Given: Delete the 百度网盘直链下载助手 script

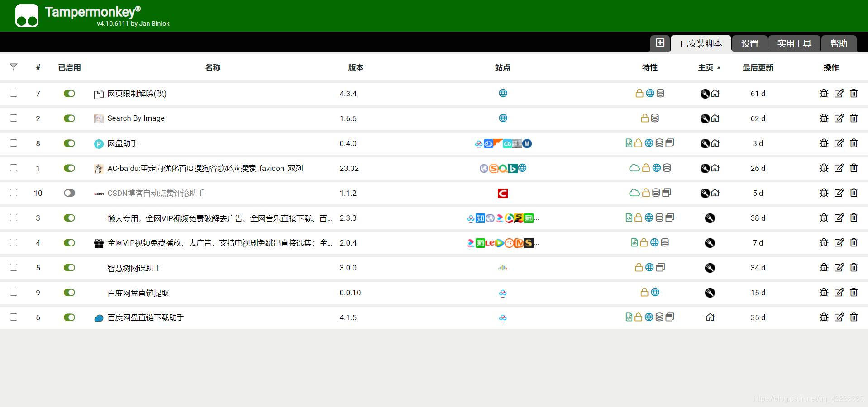Looking at the screenshot, I should click(x=854, y=317).
